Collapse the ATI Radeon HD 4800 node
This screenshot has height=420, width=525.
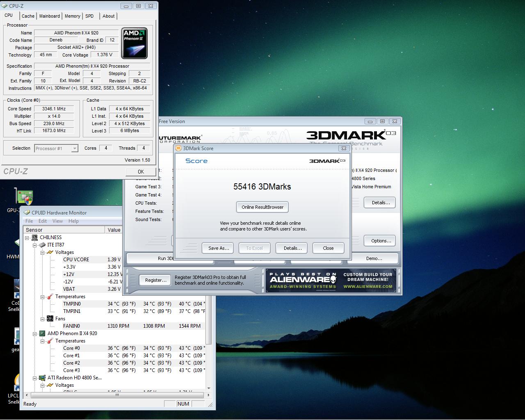35,378
